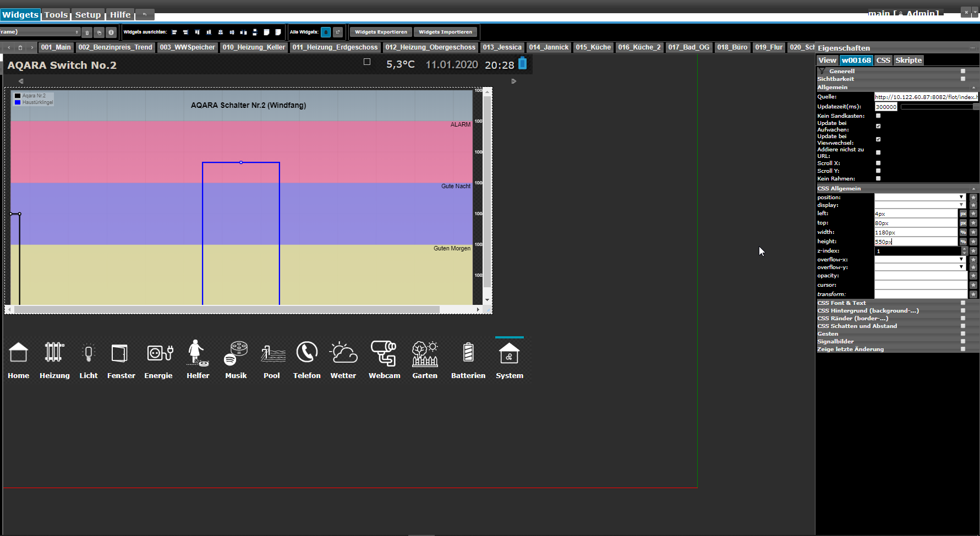This screenshot has height=536, width=980.
Task: Open the overflow-x dropdown
Action: point(920,259)
